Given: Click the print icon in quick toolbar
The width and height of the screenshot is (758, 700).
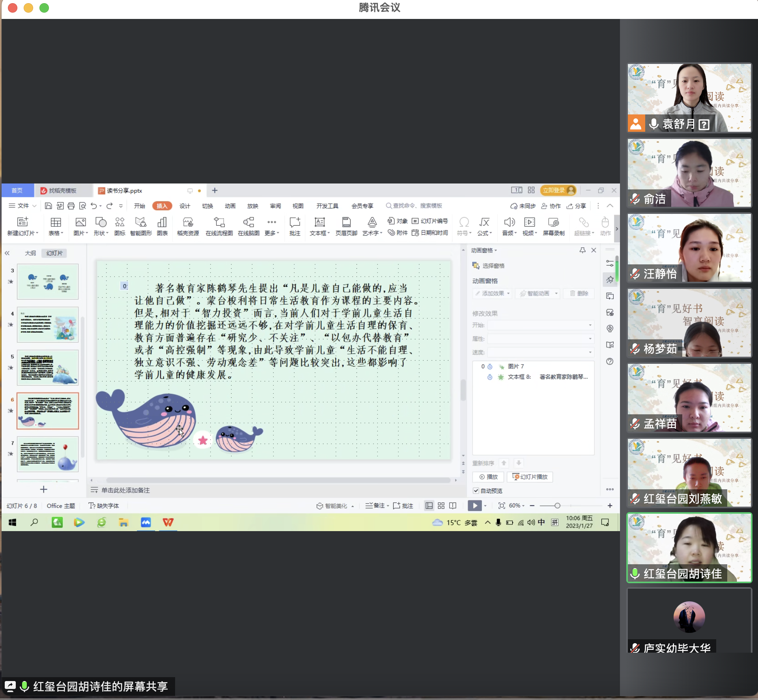Looking at the screenshot, I should (71, 206).
